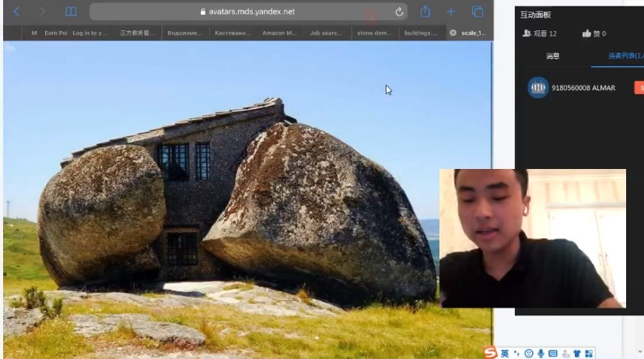Switch to the 连麦列表 tab
644x359 pixels.
(x=625, y=56)
